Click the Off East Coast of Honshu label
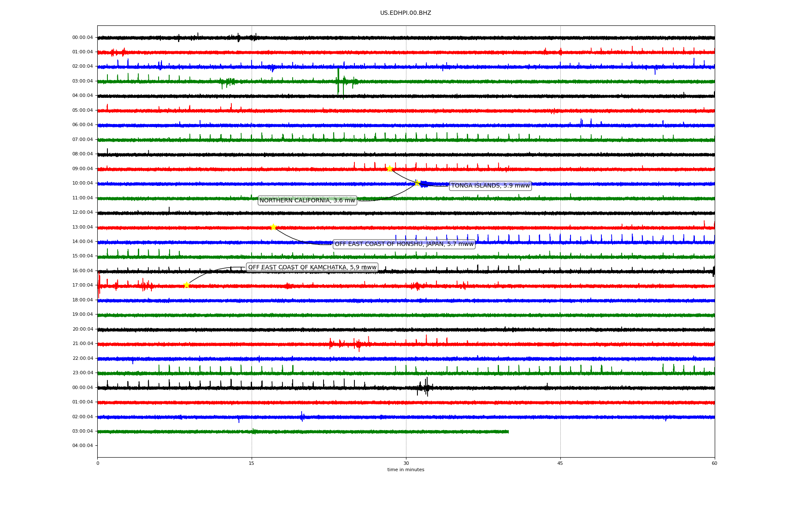Screen dimensions: 812x508 [x=404, y=244]
